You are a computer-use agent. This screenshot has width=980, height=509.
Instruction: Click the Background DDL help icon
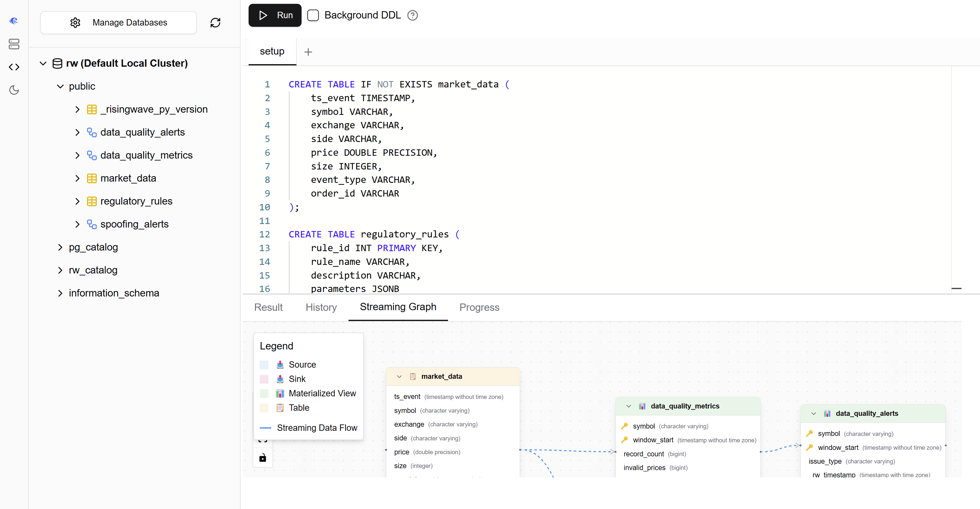click(x=412, y=15)
